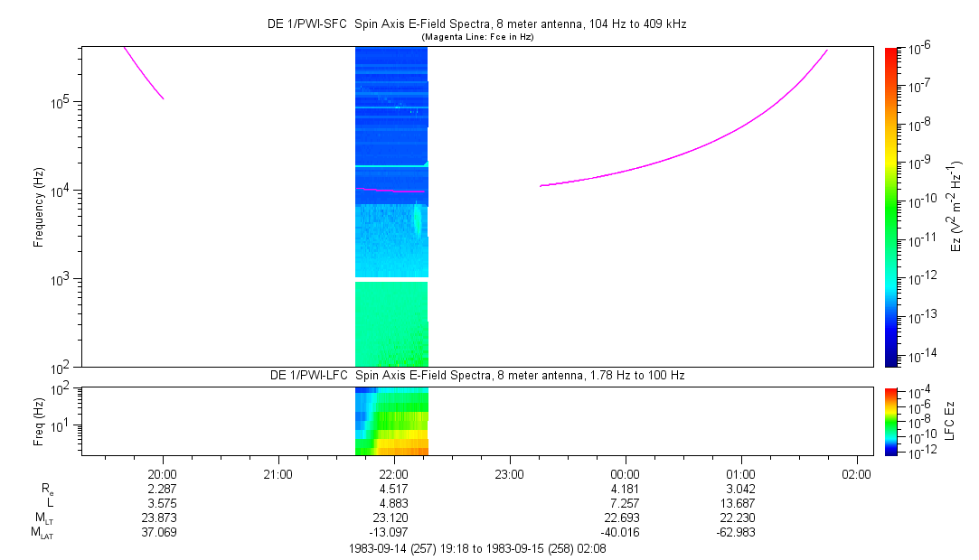Click the 1983-09-14 date range caption
Image resolution: width=979 pixels, height=560 pixels.
pyautogui.click(x=477, y=548)
